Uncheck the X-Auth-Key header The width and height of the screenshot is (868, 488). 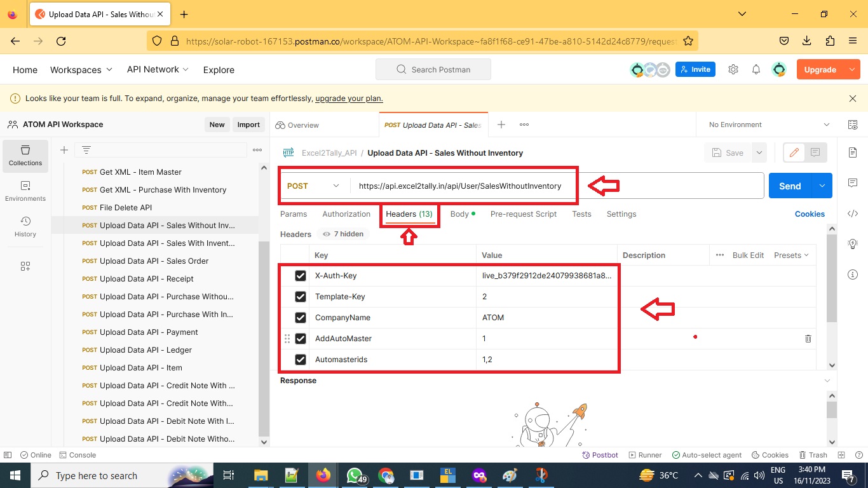click(301, 276)
